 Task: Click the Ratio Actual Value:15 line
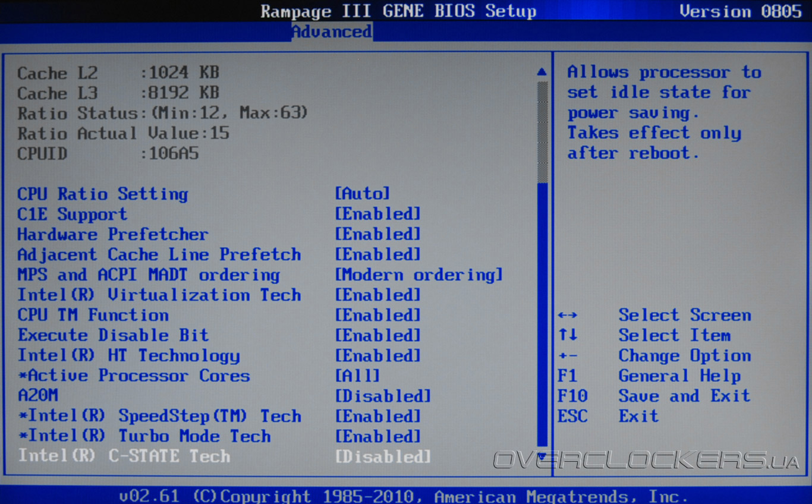coord(123,133)
